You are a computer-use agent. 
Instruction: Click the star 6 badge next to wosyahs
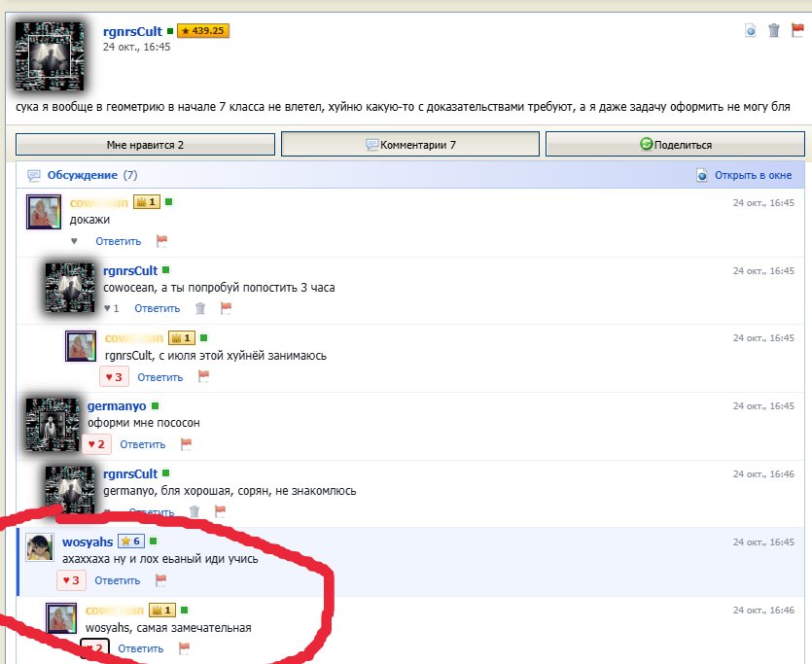(x=131, y=541)
